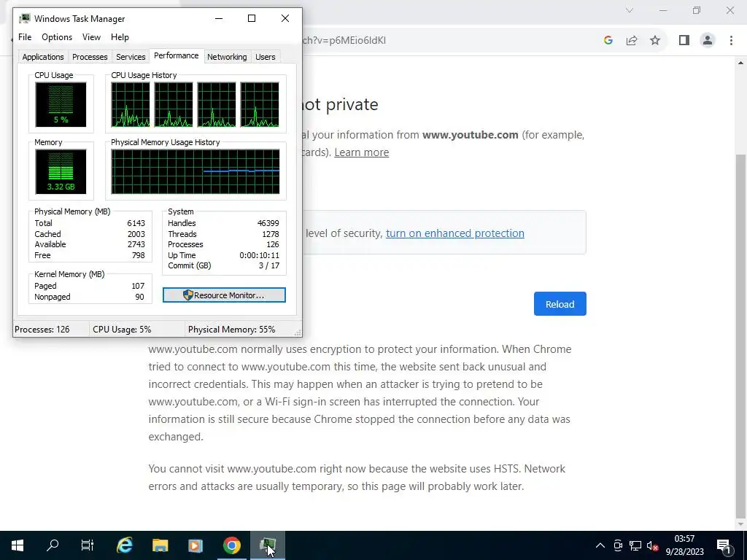The width and height of the screenshot is (747, 560).
Task: Close the Windows Task Manager window
Action: [285, 18]
